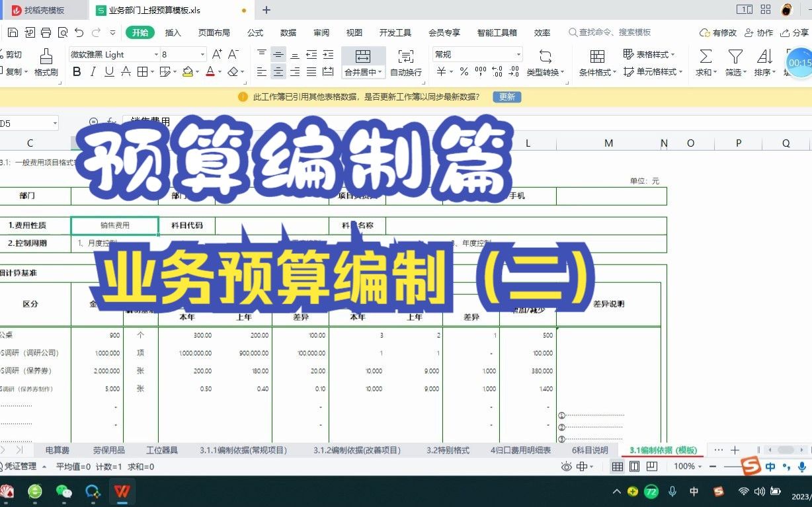Add a new sheet with plus icon
Viewport: 812px width, 507px height.
tap(735, 450)
